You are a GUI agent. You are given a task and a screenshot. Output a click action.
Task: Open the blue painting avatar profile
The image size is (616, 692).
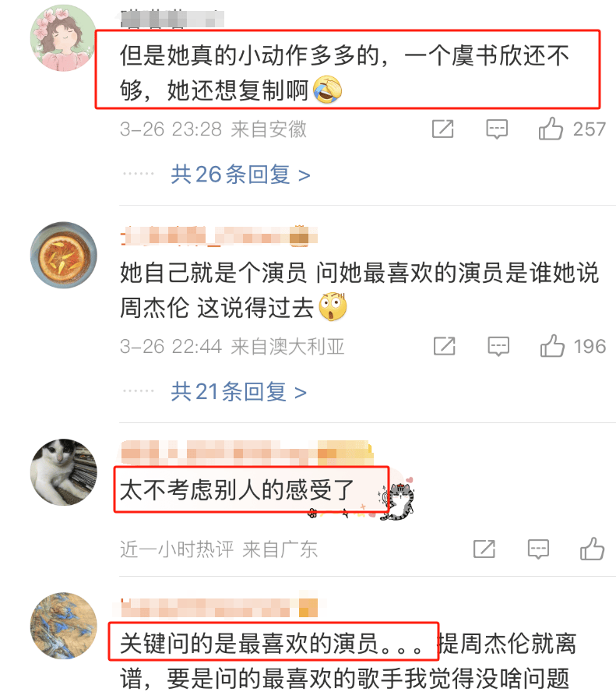[64, 626]
